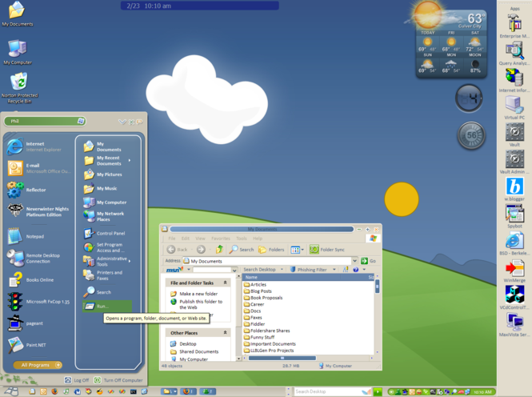Toggle the Folders pane button
The height and width of the screenshot is (397, 532).
coord(271,250)
